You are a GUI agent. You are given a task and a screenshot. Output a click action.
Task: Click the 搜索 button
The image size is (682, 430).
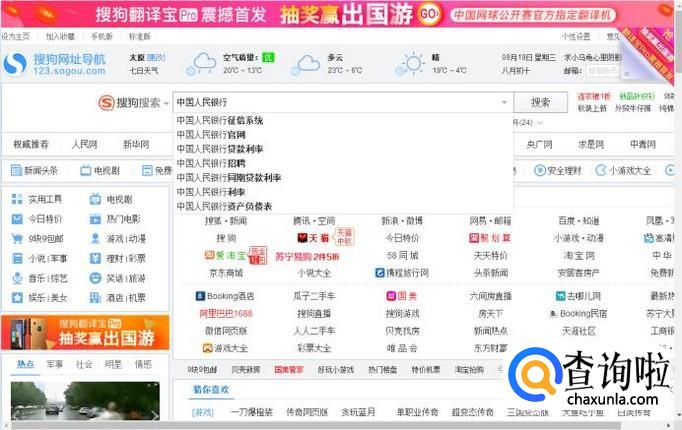(541, 103)
